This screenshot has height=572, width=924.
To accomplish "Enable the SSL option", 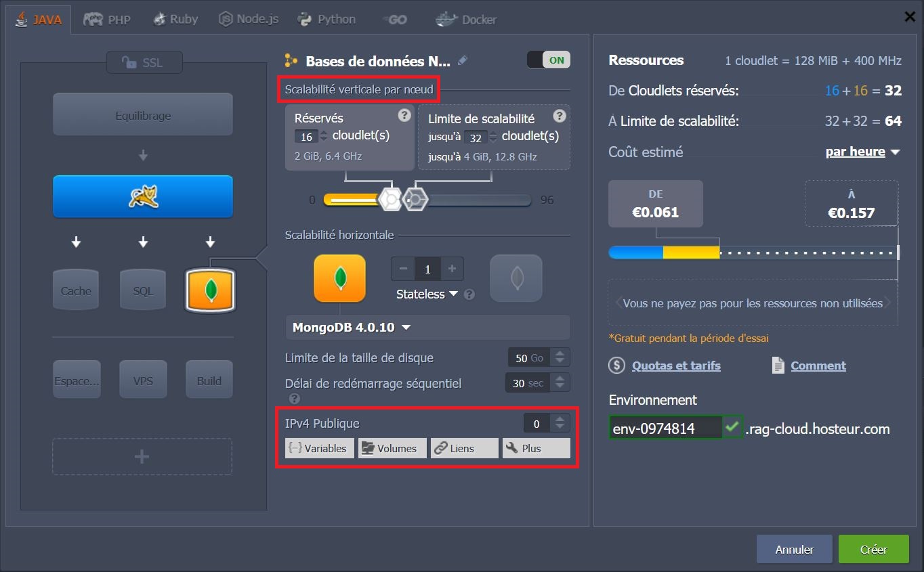I will pyautogui.click(x=143, y=63).
